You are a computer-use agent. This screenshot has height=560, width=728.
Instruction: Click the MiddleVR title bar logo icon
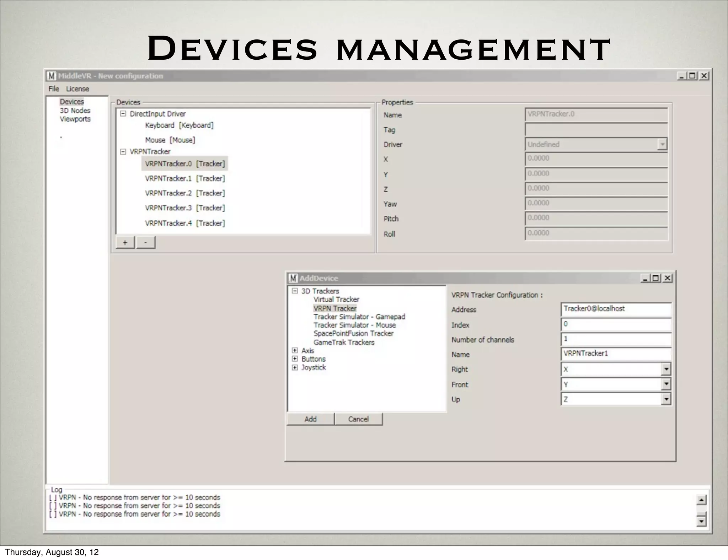52,76
